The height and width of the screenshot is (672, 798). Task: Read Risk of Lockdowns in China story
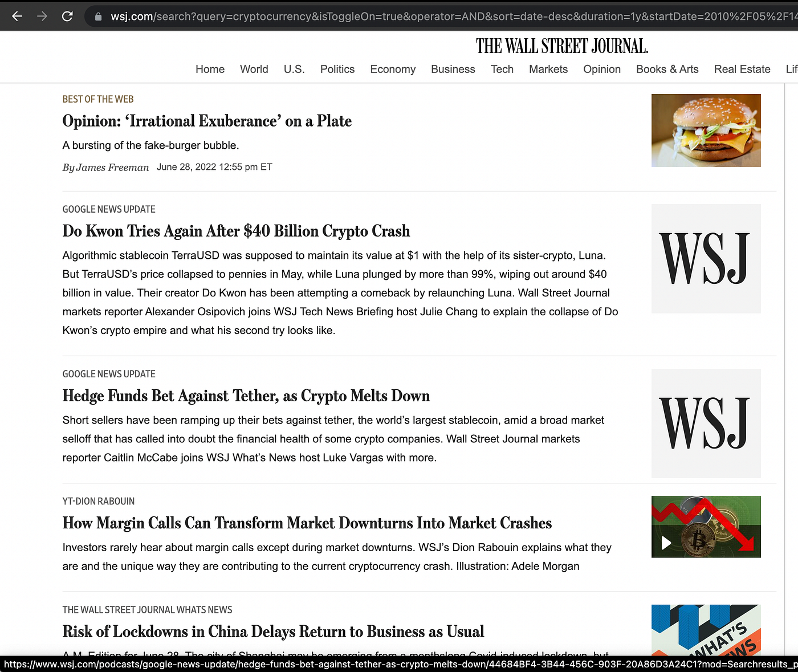[273, 632]
